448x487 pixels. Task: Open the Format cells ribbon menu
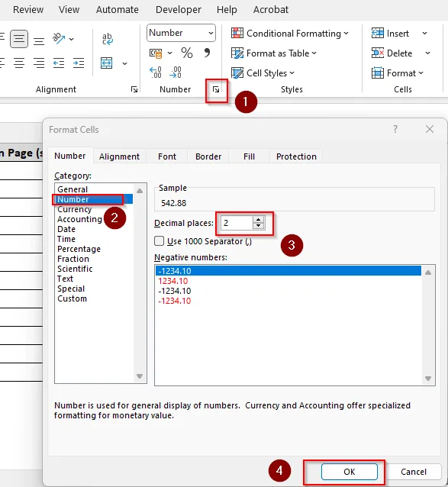coord(398,73)
